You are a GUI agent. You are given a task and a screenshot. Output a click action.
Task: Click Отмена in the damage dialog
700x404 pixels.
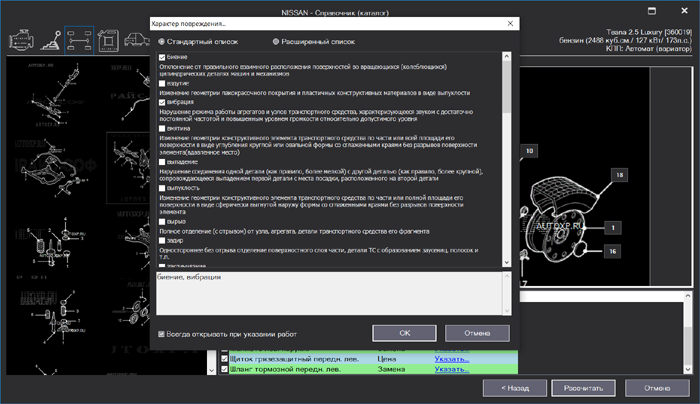tap(477, 333)
